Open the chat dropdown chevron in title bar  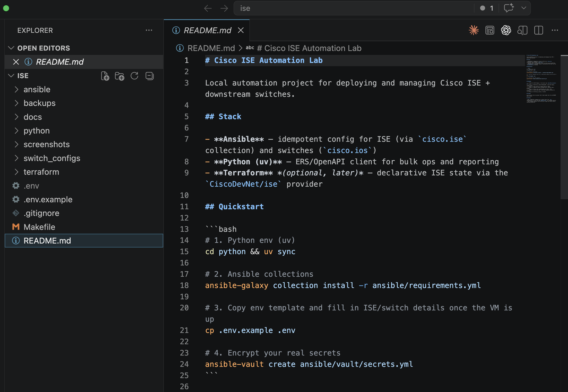pos(524,8)
